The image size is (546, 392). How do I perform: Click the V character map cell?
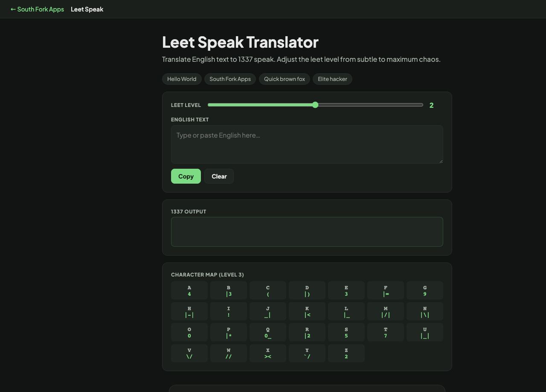coord(189,353)
